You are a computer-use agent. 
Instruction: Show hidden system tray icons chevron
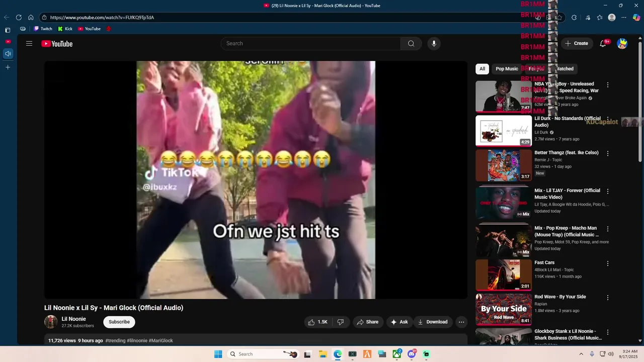(x=581, y=354)
